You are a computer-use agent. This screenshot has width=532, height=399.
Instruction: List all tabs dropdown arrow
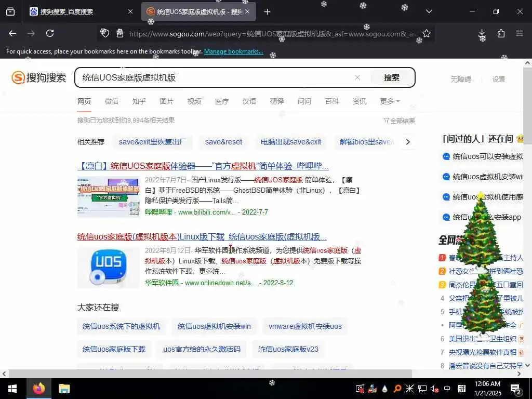(429, 12)
